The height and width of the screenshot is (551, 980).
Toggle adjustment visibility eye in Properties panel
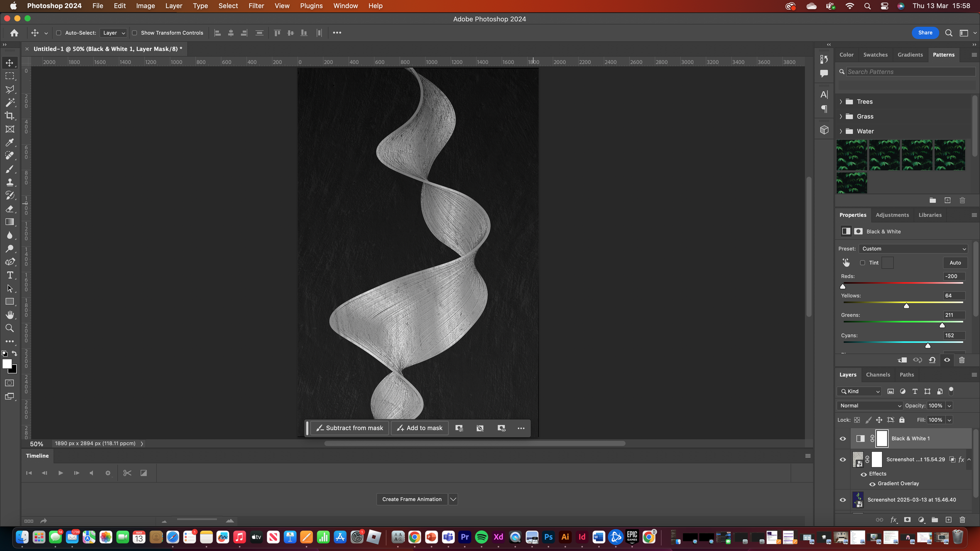[x=947, y=360]
